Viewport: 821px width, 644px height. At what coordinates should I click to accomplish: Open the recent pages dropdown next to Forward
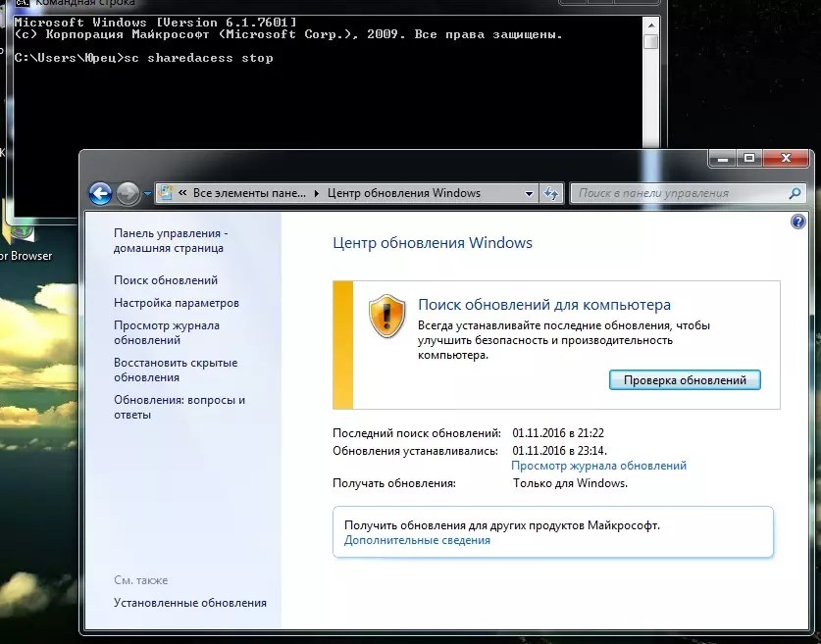pos(148,194)
